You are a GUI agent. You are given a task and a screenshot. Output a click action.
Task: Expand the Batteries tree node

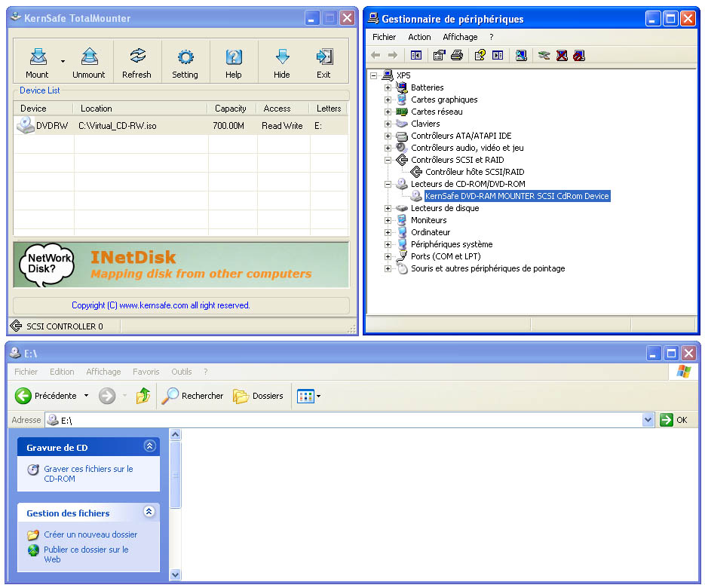388,87
